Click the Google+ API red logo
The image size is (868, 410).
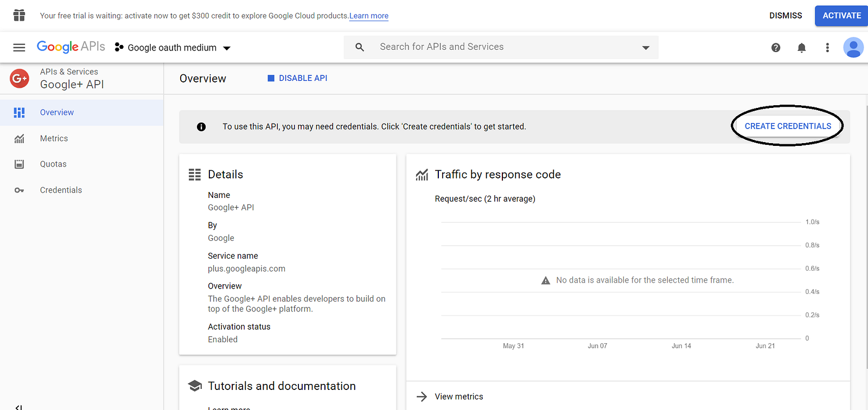coord(20,79)
